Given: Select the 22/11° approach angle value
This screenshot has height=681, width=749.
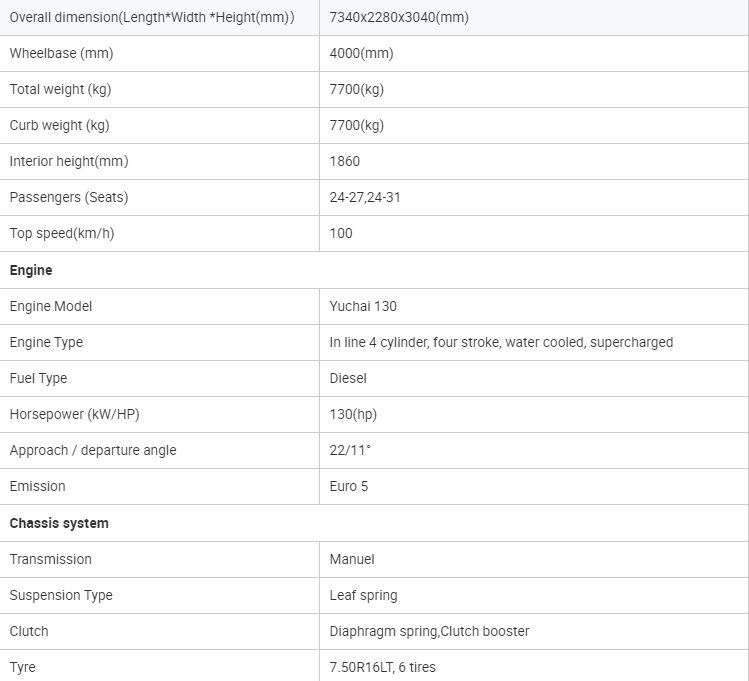Looking at the screenshot, I should [x=350, y=450].
